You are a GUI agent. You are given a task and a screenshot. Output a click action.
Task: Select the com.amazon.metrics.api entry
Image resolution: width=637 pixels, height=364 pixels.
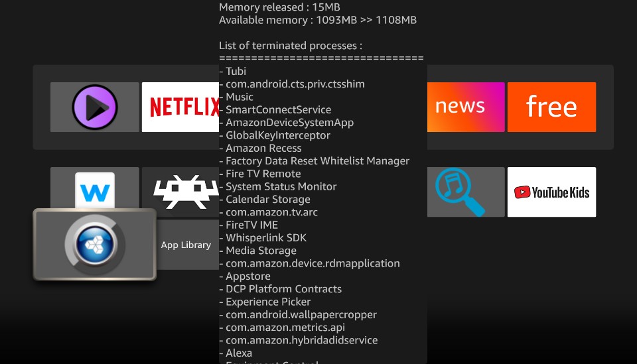(282, 328)
